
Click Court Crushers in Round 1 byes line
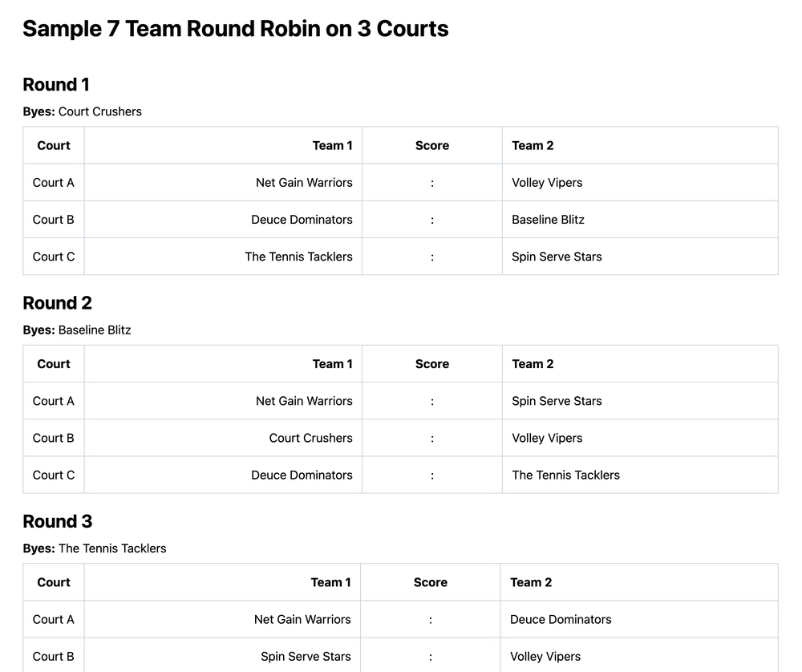click(x=100, y=111)
